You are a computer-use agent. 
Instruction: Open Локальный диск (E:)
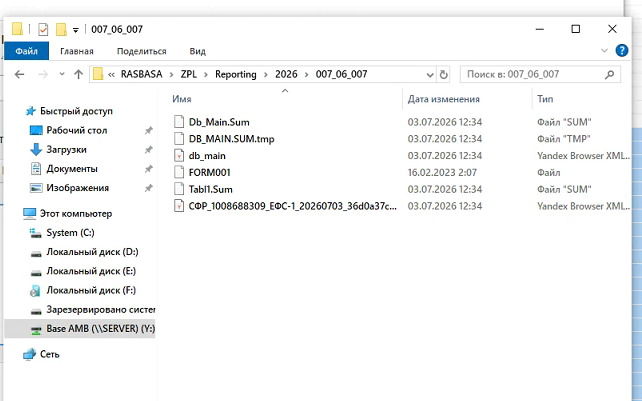click(91, 271)
